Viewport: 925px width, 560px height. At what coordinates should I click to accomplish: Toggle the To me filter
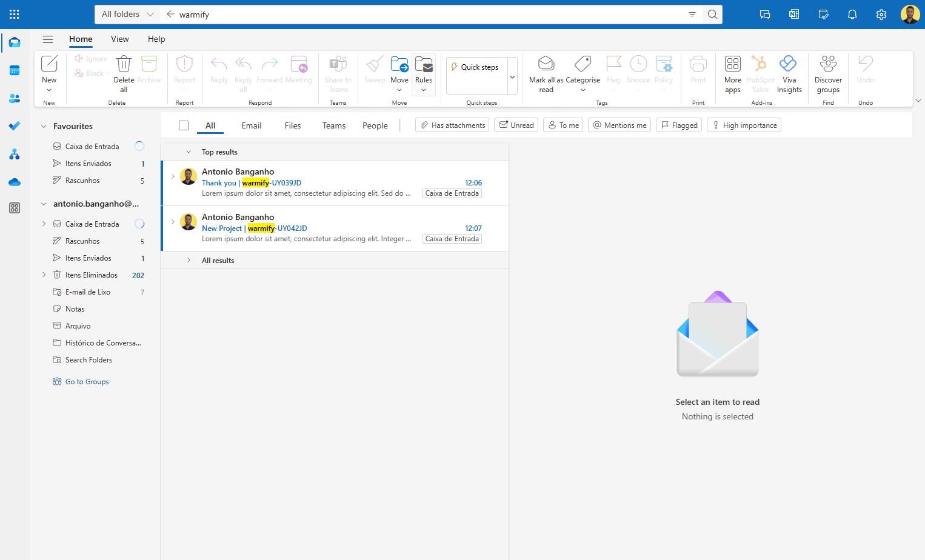(563, 125)
